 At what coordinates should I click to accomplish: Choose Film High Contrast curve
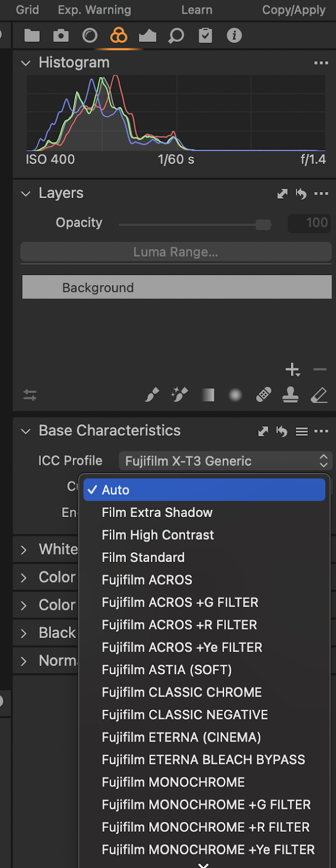click(x=204, y=535)
